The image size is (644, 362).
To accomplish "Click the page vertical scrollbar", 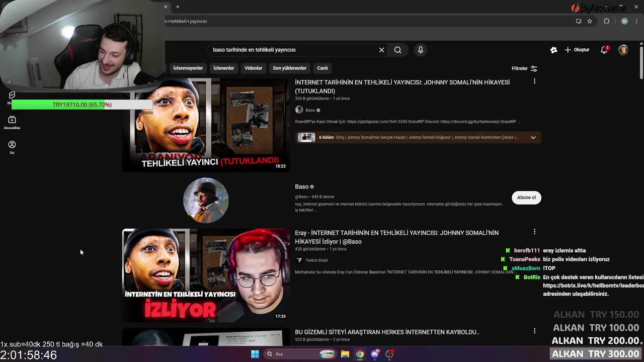I will tap(641, 62).
